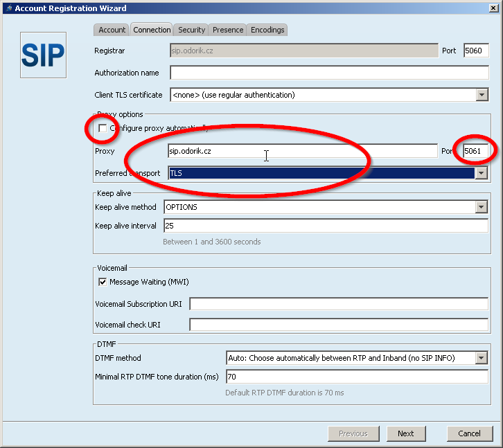Open Client TLS certificate dropdown
Screen dimensions: 503x448
pos(482,95)
